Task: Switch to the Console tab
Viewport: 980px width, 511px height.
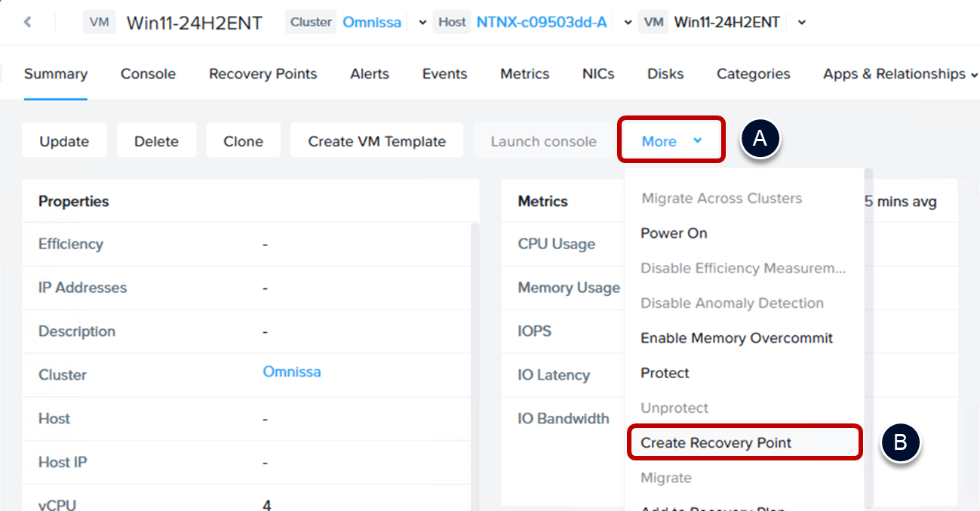Action: 148,74
